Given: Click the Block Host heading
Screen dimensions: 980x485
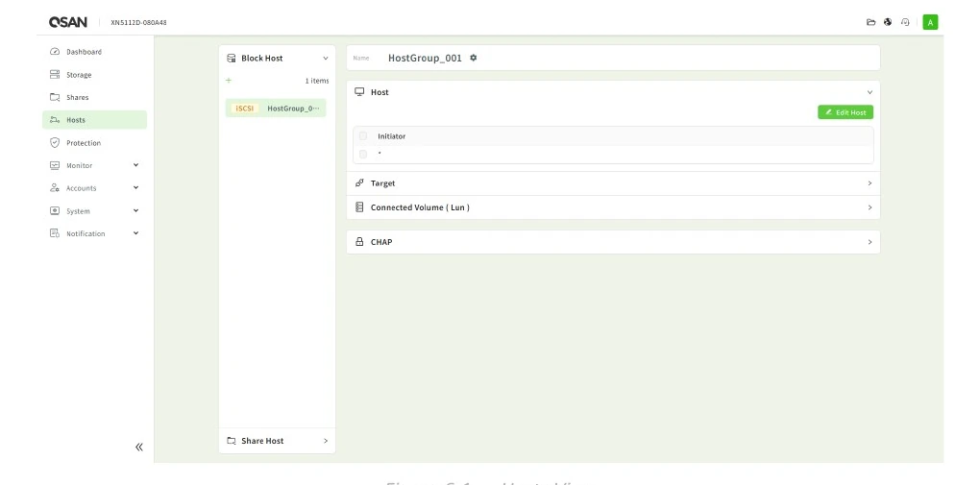Looking at the screenshot, I should [x=262, y=59].
